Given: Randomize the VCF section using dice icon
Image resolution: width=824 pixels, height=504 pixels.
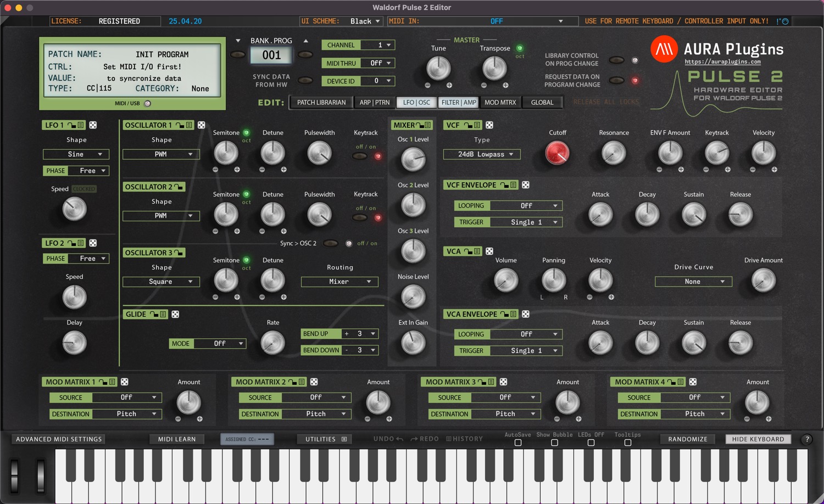Looking at the screenshot, I should pyautogui.click(x=489, y=125).
